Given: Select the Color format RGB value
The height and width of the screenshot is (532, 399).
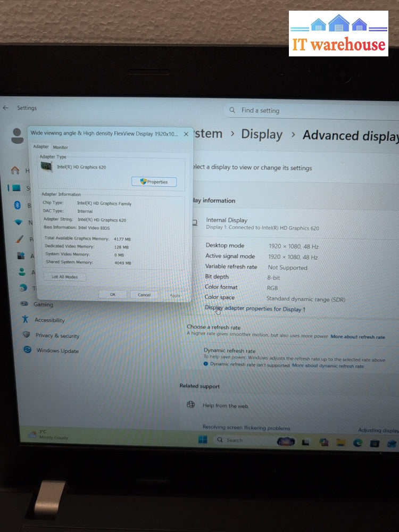Looking at the screenshot, I should pos(272,288).
